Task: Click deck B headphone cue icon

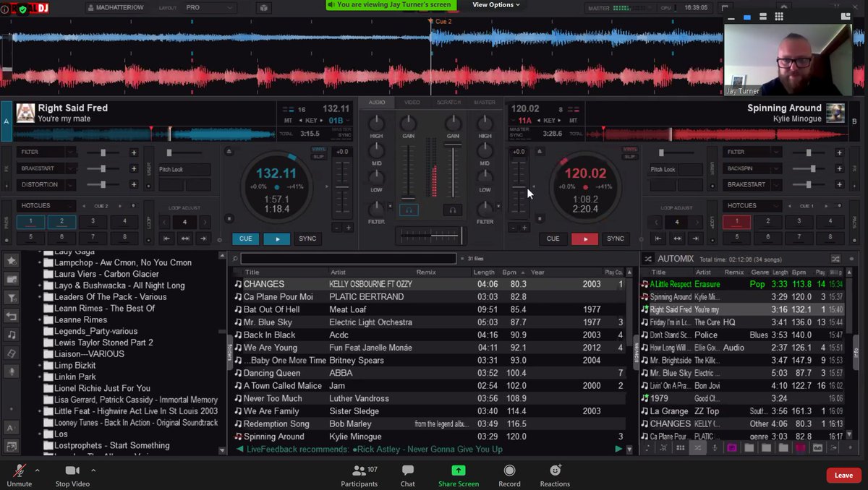Action: 453,210
